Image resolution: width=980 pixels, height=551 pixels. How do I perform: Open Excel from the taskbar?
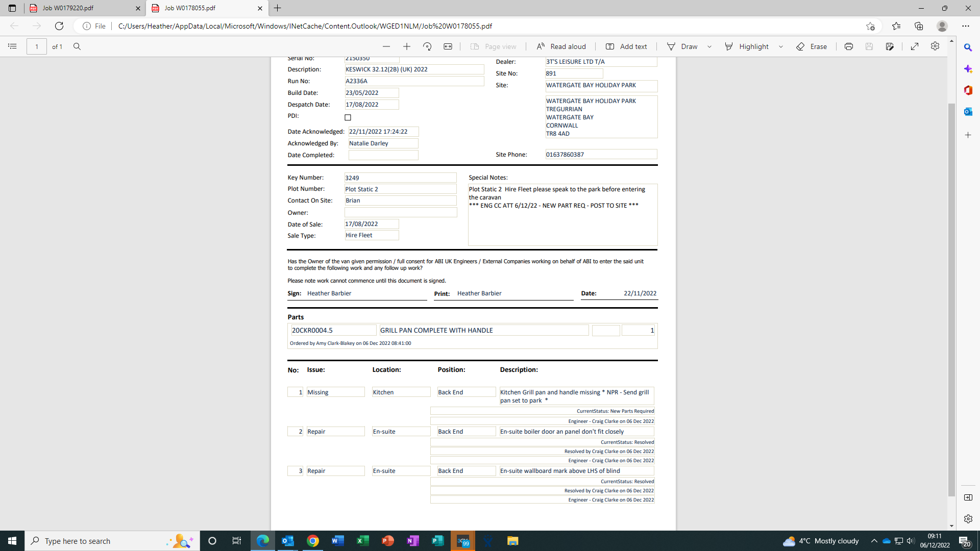(363, 541)
